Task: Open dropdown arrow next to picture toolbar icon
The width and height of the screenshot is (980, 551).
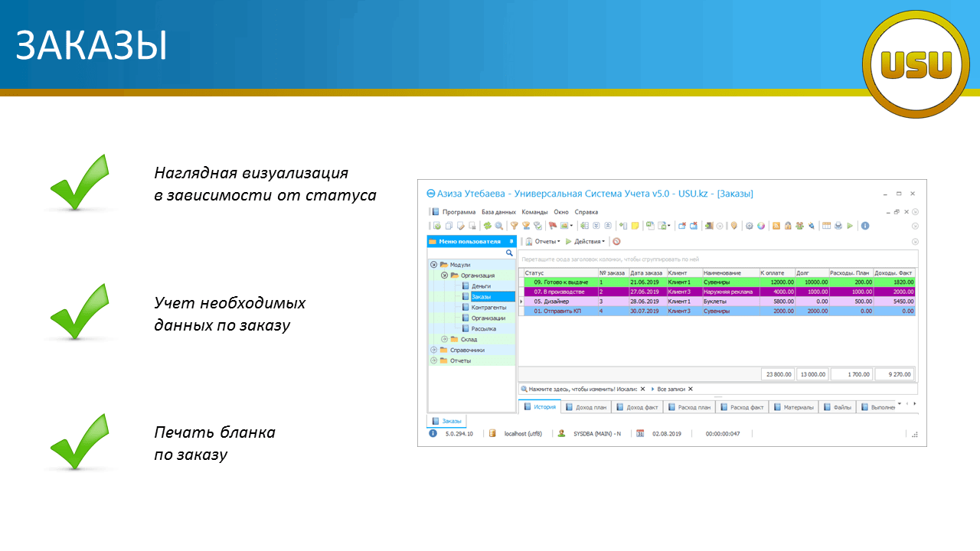Action: [571, 226]
